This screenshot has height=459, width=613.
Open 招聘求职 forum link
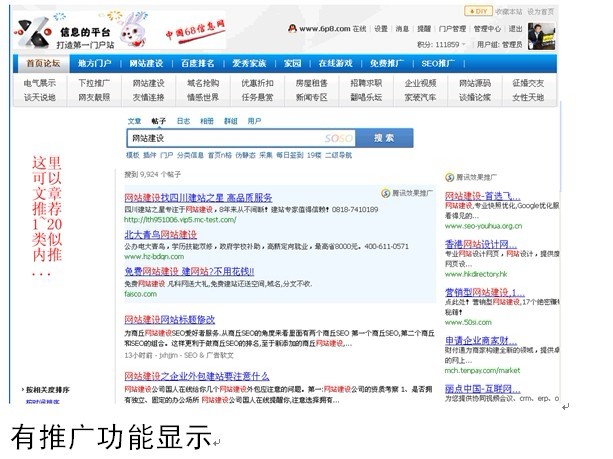(366, 83)
